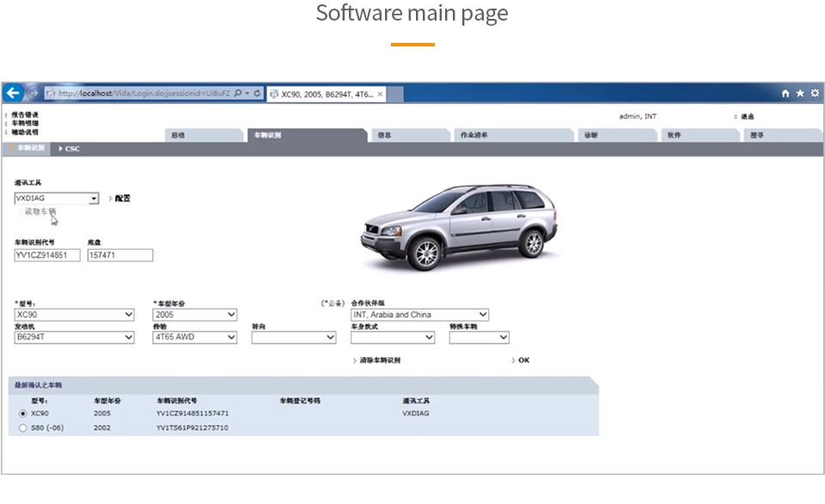825x504 pixels.
Task: Open the B6294T engine dropdown
Action: tap(129, 337)
